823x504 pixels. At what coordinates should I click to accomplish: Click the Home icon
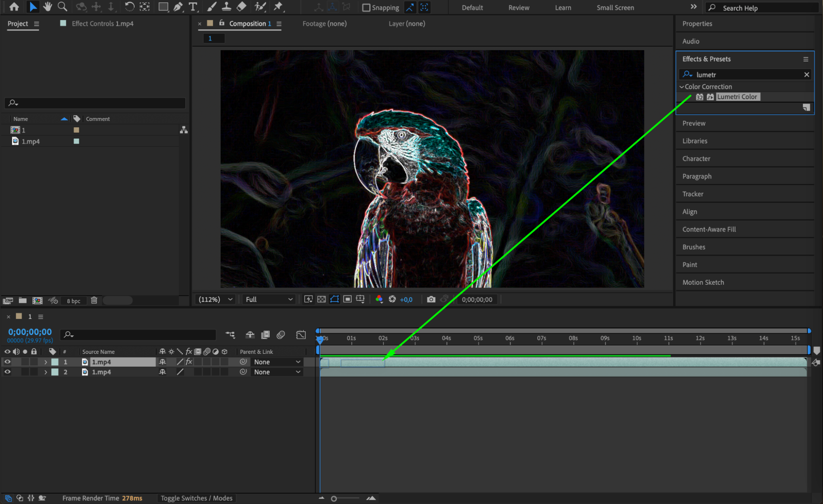point(14,7)
